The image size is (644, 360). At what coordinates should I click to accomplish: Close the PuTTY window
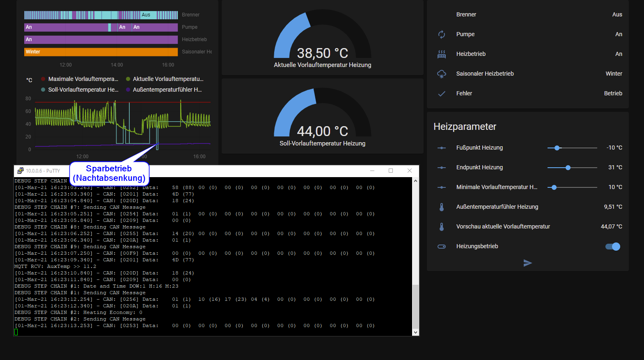point(410,171)
